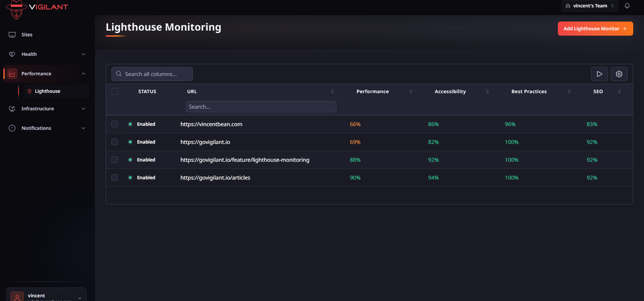Toggle the select-all checkbox in table header

115,91
